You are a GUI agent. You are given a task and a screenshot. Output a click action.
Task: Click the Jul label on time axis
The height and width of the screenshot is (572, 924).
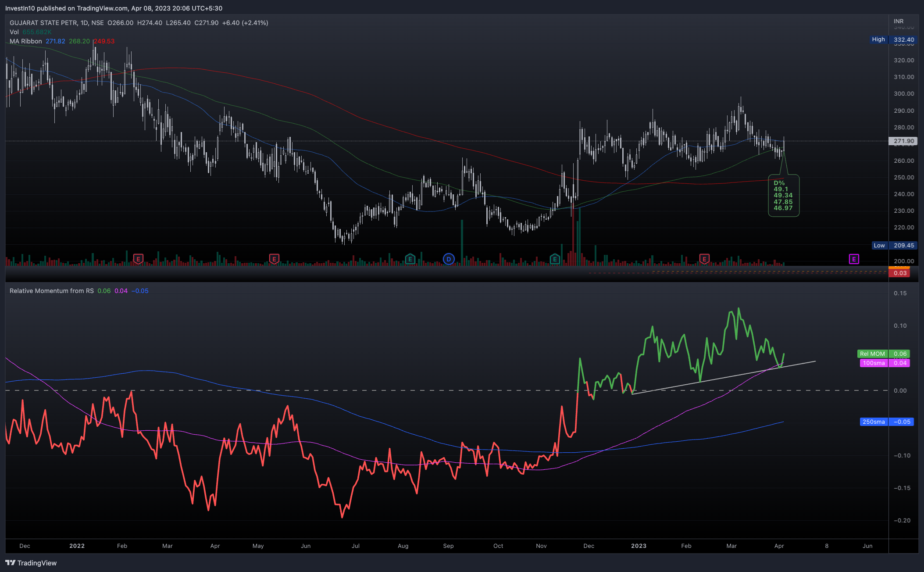pyautogui.click(x=356, y=546)
